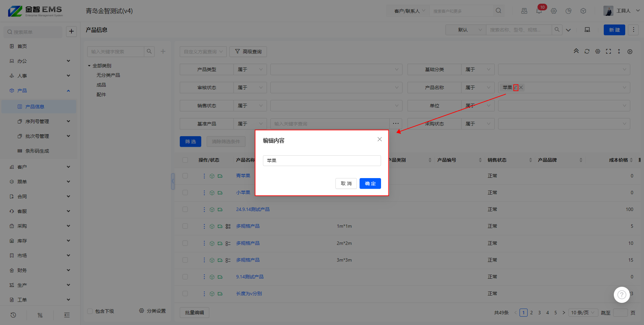Click the pie chart icon in header
Viewport: 644px width, 325px height.
tap(569, 11)
